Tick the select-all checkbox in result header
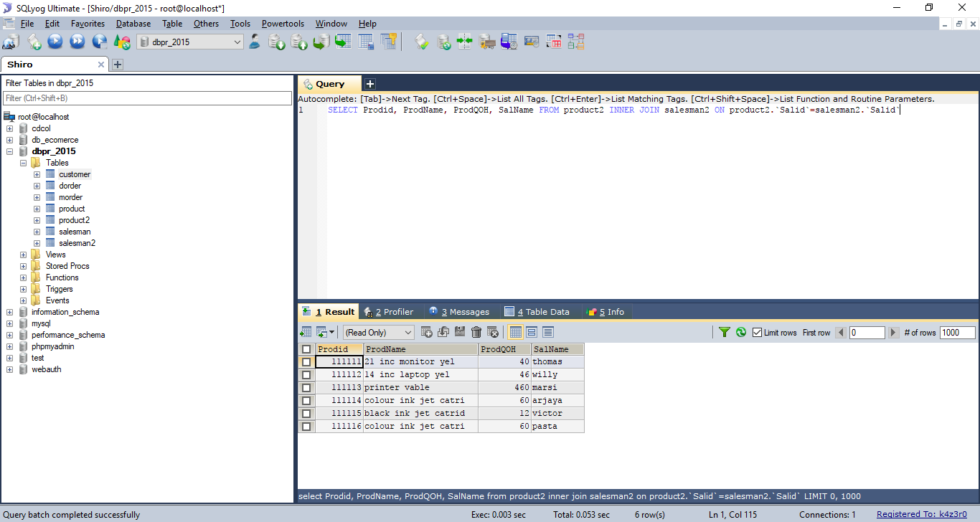Viewport: 980px width, 522px height. click(x=306, y=349)
